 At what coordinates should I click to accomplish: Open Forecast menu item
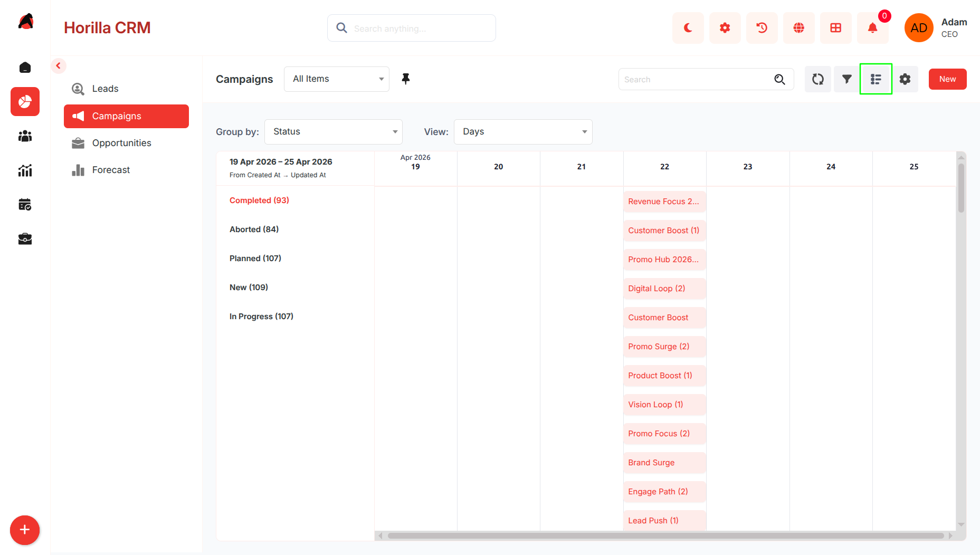[126, 170]
